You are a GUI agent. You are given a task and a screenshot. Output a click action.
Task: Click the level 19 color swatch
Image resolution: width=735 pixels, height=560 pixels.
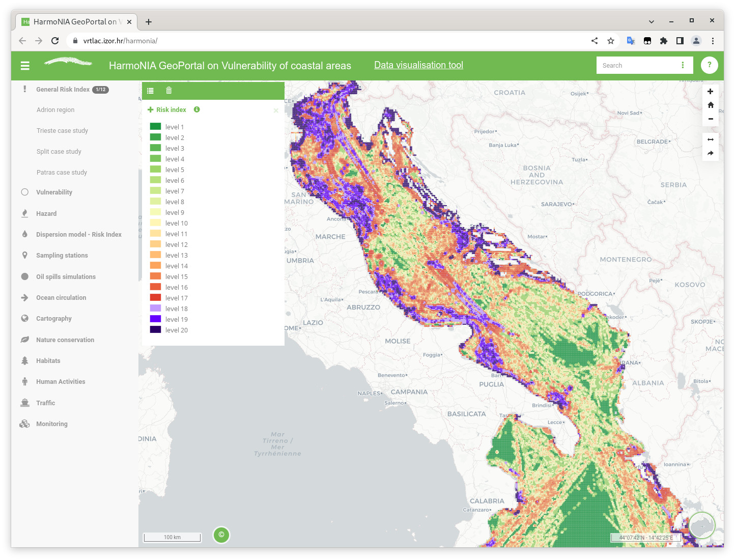[155, 319]
